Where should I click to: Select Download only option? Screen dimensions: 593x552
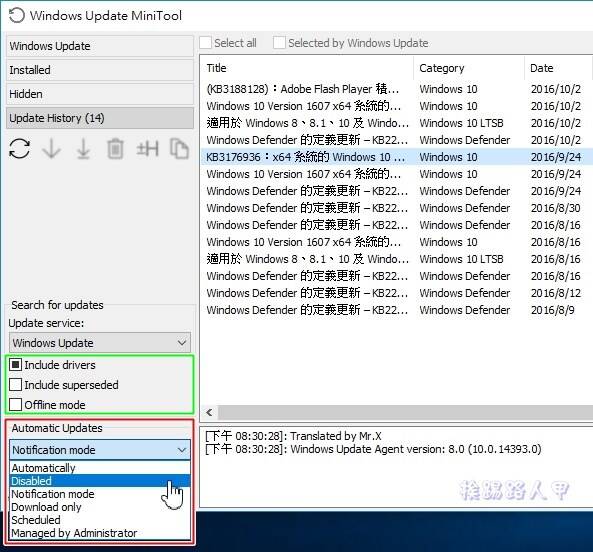[x=100, y=507]
